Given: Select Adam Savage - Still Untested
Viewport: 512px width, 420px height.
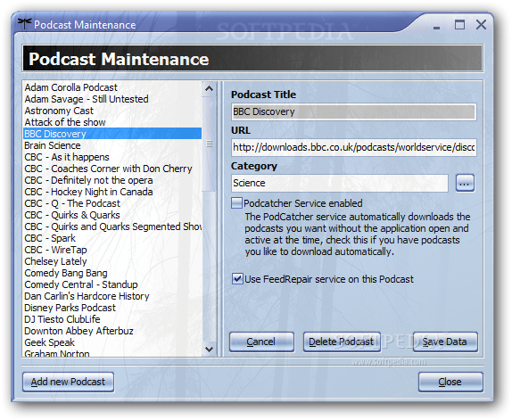Looking at the screenshot, I should click(112, 99).
